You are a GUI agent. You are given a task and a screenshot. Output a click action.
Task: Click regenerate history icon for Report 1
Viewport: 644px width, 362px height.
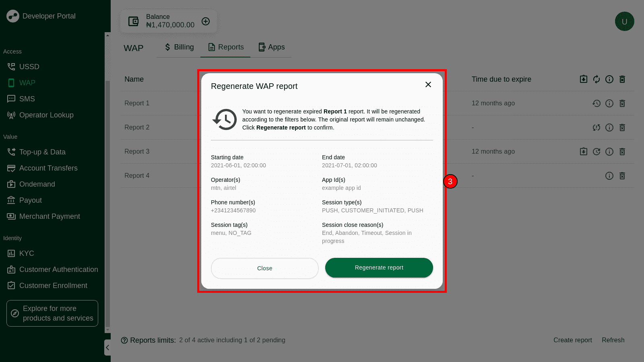pyautogui.click(x=597, y=103)
